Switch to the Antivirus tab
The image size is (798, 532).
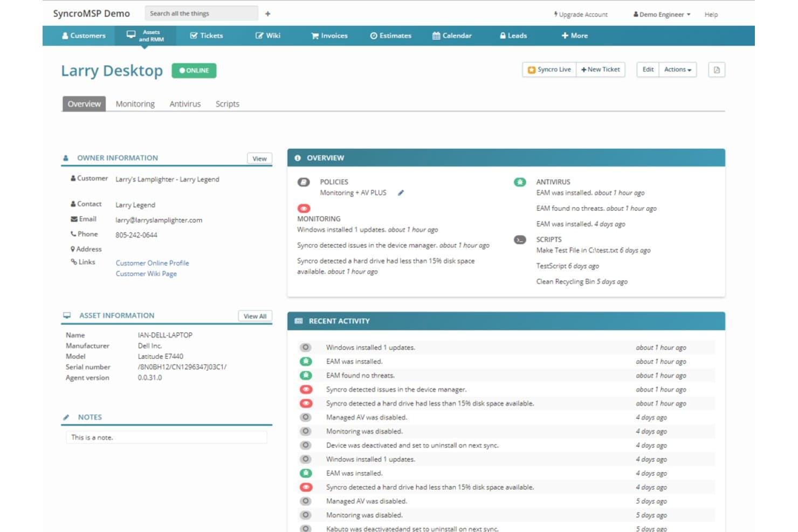185,104
